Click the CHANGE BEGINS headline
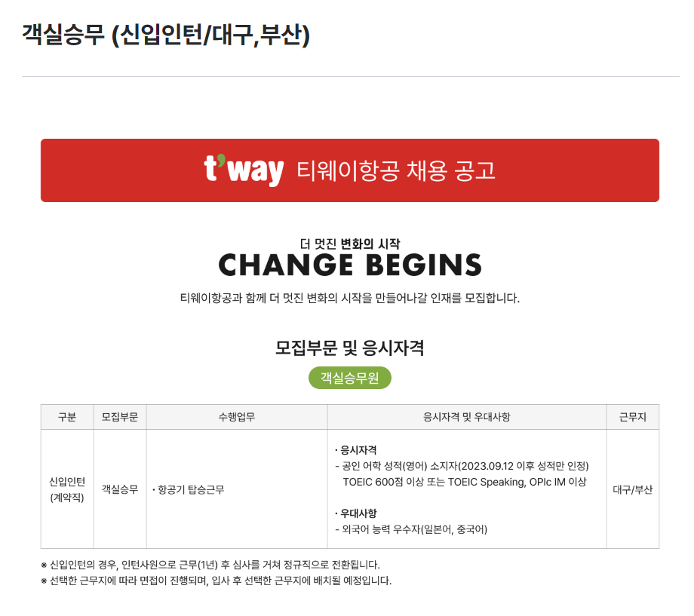 pos(350,265)
